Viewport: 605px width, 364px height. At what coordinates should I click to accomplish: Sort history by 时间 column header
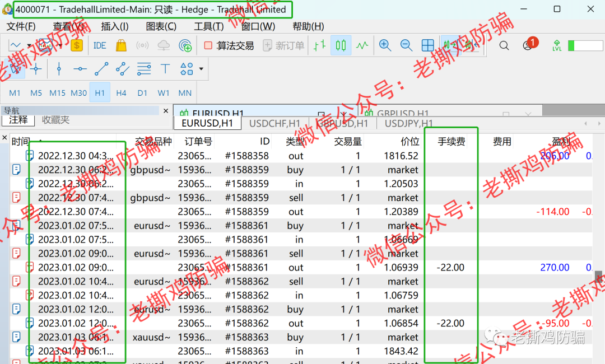coord(21,142)
